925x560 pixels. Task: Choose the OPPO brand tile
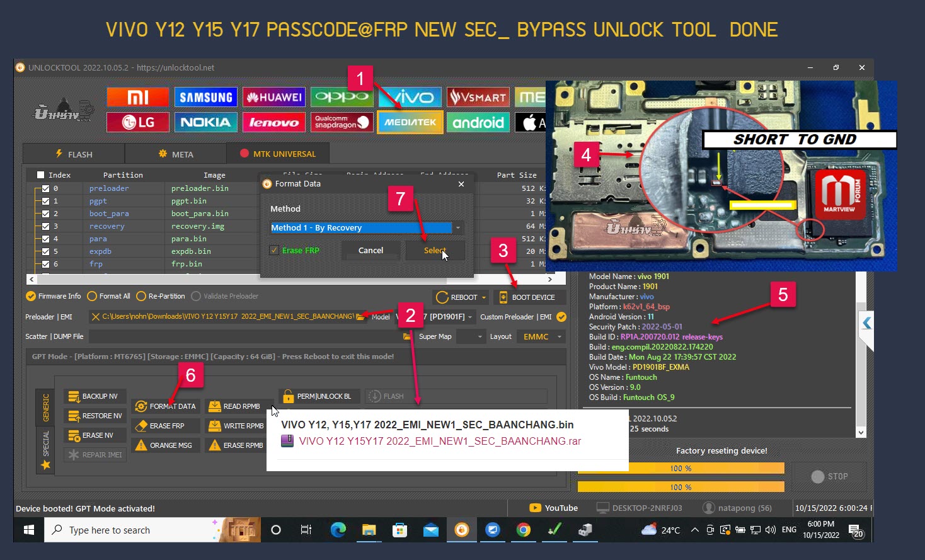click(342, 97)
